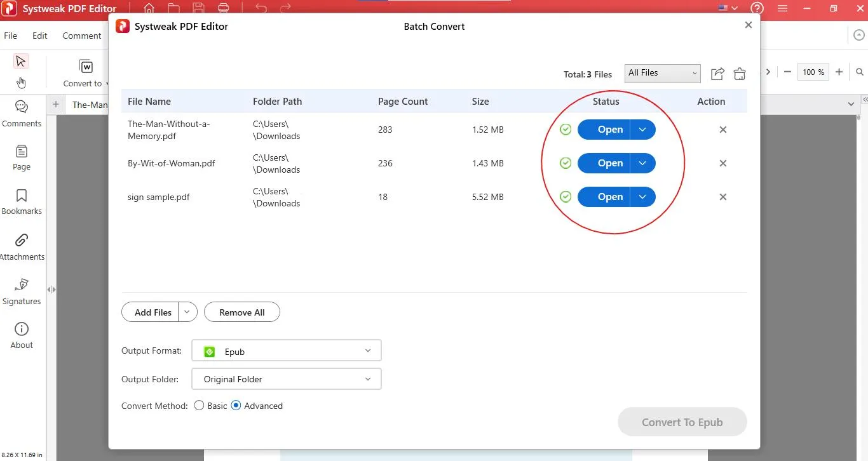The width and height of the screenshot is (868, 461).
Task: Select the hand pan tool
Action: tap(21, 83)
